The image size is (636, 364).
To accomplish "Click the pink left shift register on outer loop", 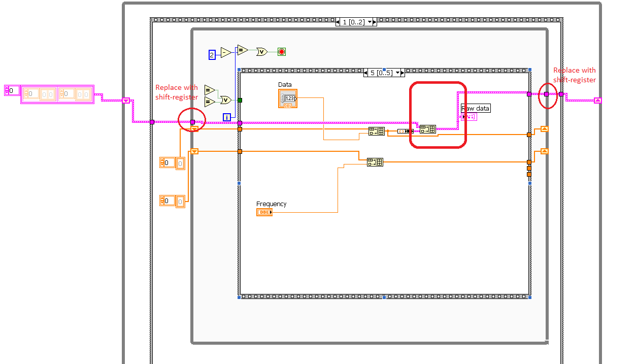I will tap(126, 101).
